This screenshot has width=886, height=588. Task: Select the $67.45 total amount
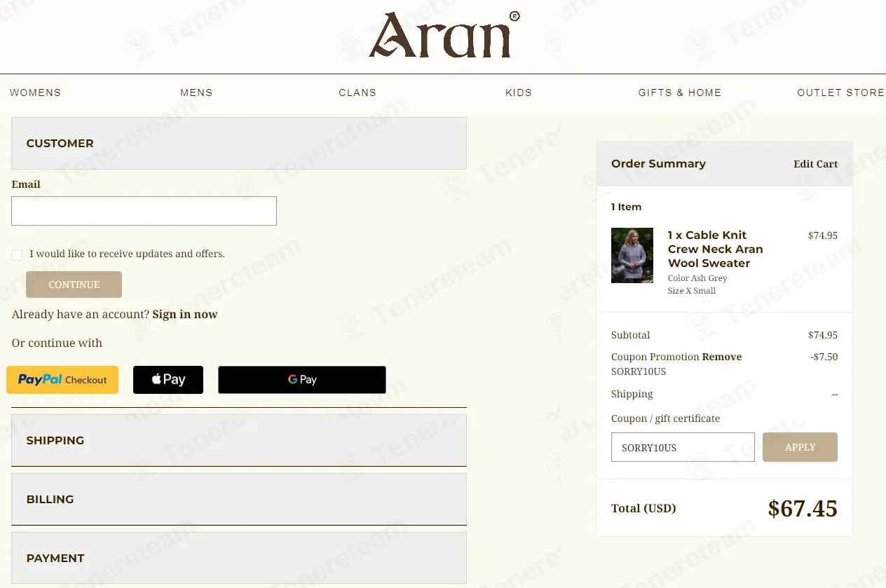tap(803, 508)
